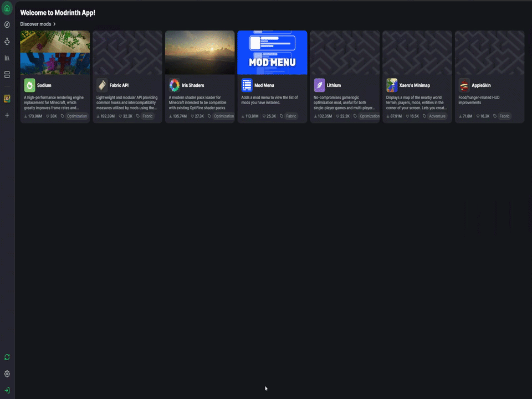Open the Home page in the sidebar
532x399 pixels.
(7, 8)
